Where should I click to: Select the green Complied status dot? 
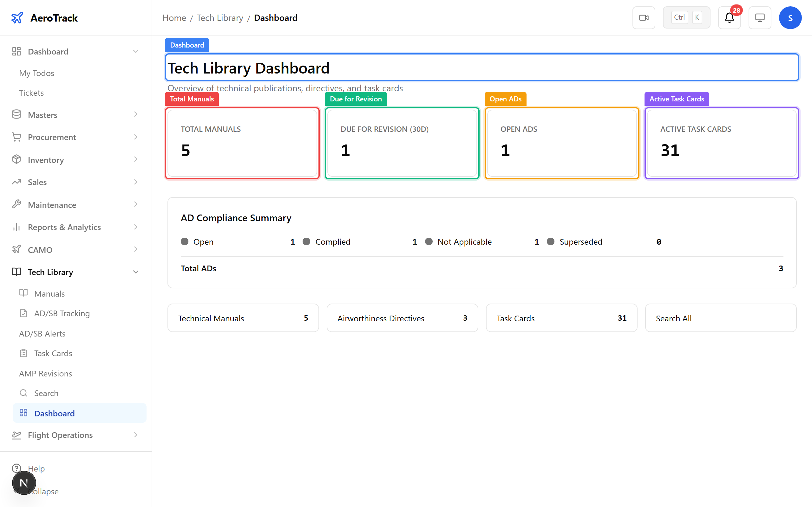(x=306, y=241)
